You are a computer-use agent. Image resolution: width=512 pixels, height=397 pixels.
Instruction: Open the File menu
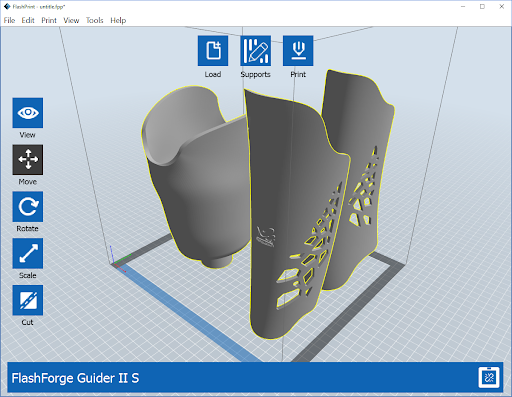click(x=9, y=20)
